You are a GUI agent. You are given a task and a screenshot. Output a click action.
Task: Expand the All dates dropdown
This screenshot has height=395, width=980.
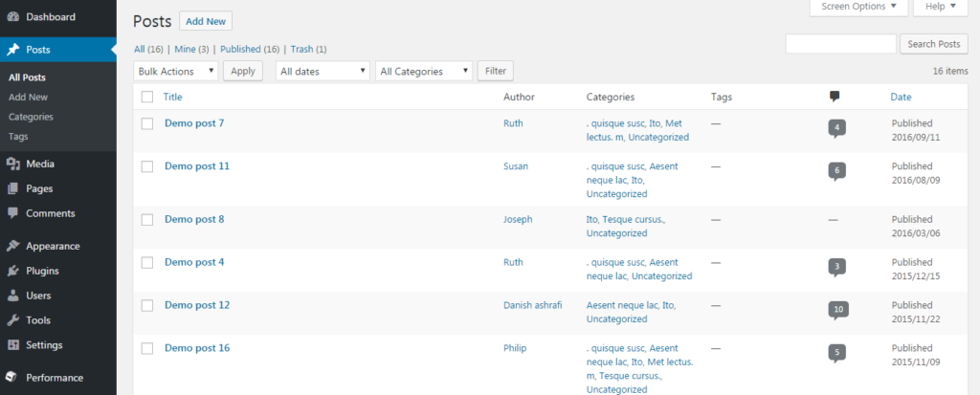tap(323, 71)
